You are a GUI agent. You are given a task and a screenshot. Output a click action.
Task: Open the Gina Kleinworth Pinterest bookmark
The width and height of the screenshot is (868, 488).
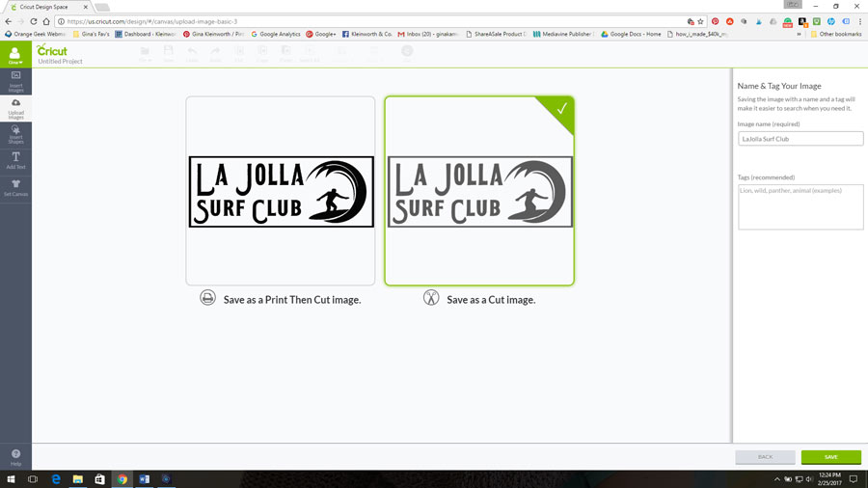pos(214,35)
